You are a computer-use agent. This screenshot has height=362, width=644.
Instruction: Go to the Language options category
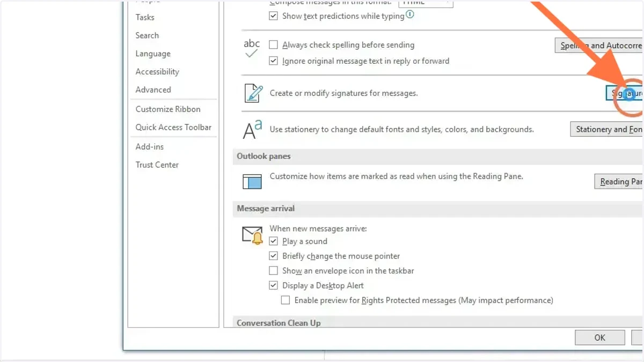pyautogui.click(x=153, y=54)
